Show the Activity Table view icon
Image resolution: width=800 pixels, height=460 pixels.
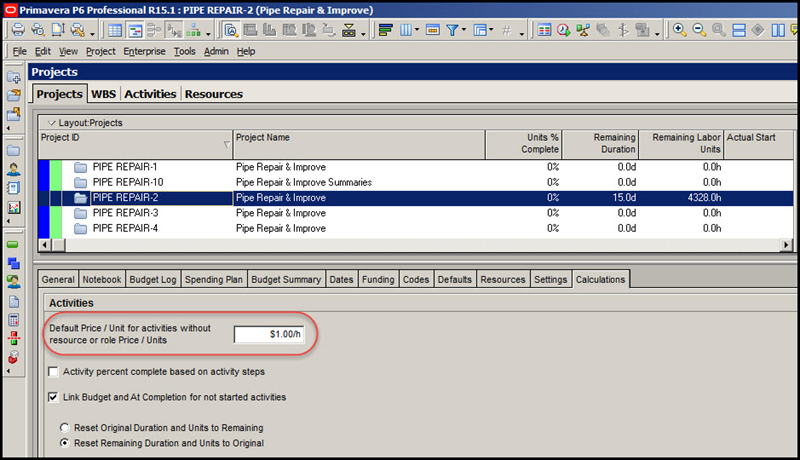click(115, 31)
